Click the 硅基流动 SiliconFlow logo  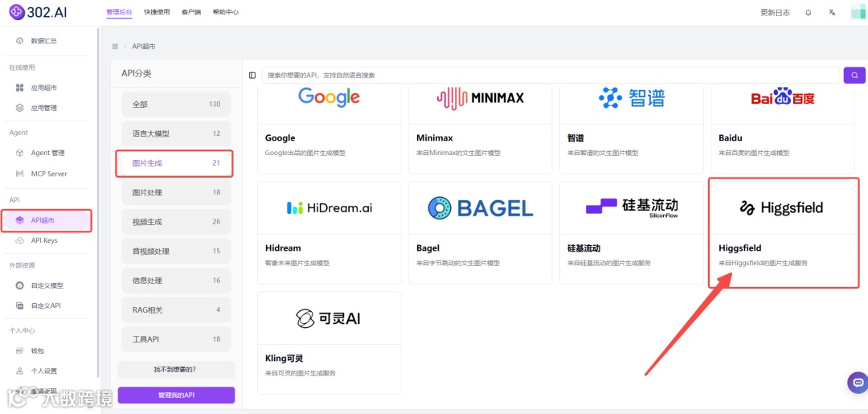pyautogui.click(x=632, y=207)
